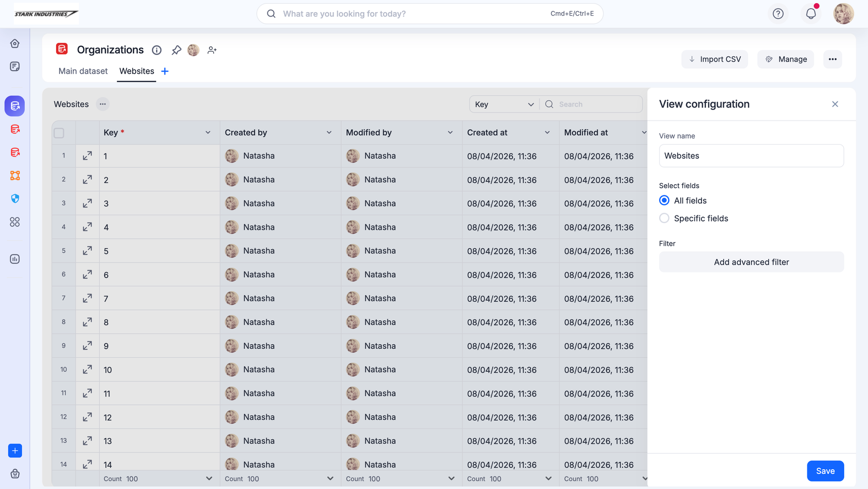Expand row 3 record
Image resolution: width=868 pixels, height=489 pixels.
click(87, 203)
